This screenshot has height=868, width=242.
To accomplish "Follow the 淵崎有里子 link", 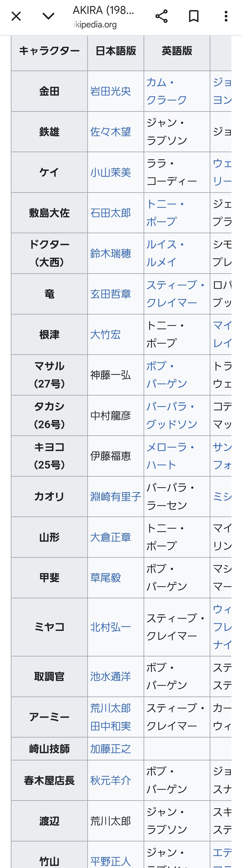I will (x=116, y=497).
